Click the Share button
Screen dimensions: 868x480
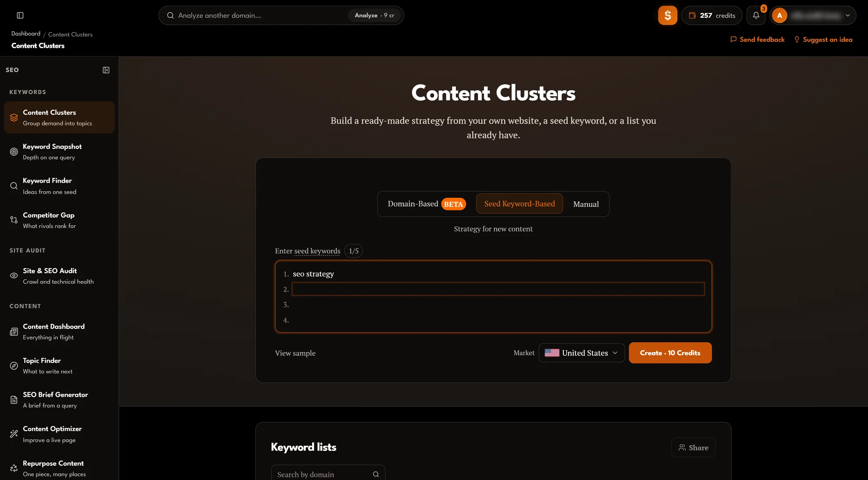point(693,447)
